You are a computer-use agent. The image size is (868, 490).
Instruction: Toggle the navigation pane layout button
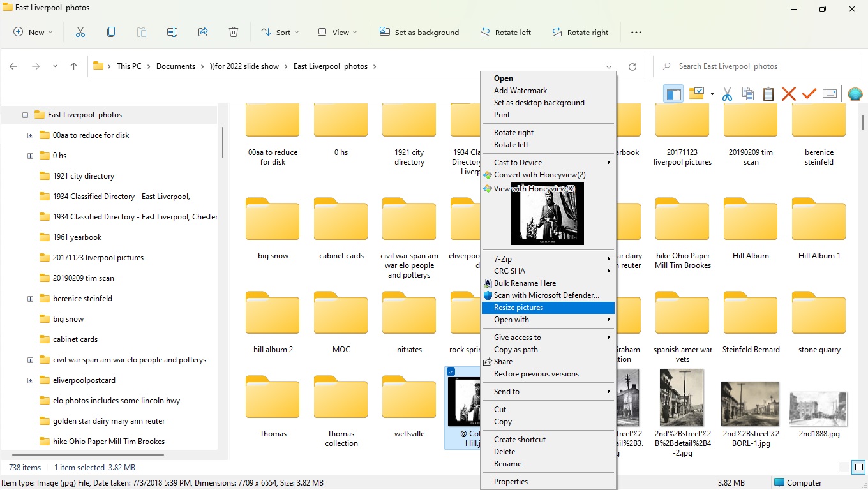(673, 94)
